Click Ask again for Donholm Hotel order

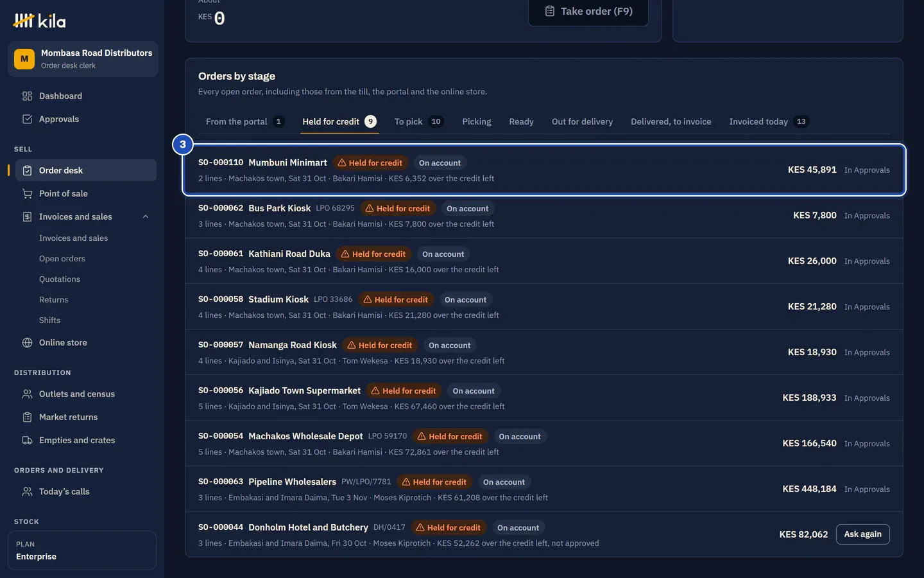[862, 534]
